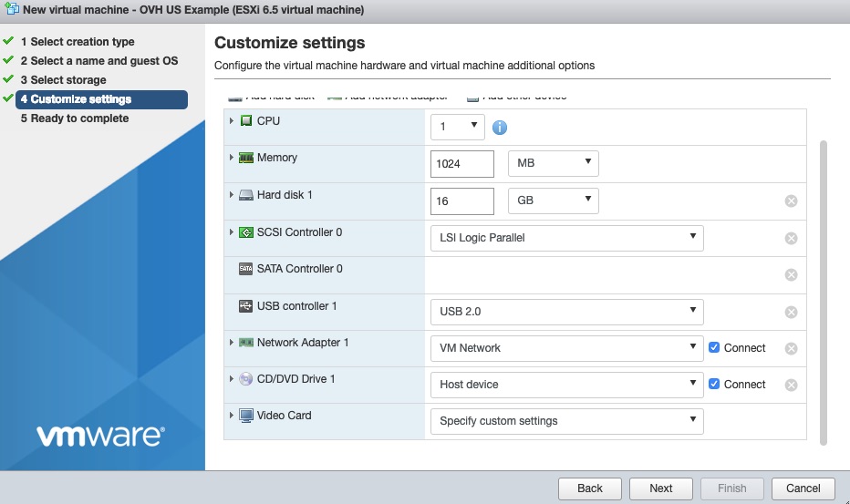The height and width of the screenshot is (504, 850).
Task: Expand the CPU settings row
Action: coord(232,121)
